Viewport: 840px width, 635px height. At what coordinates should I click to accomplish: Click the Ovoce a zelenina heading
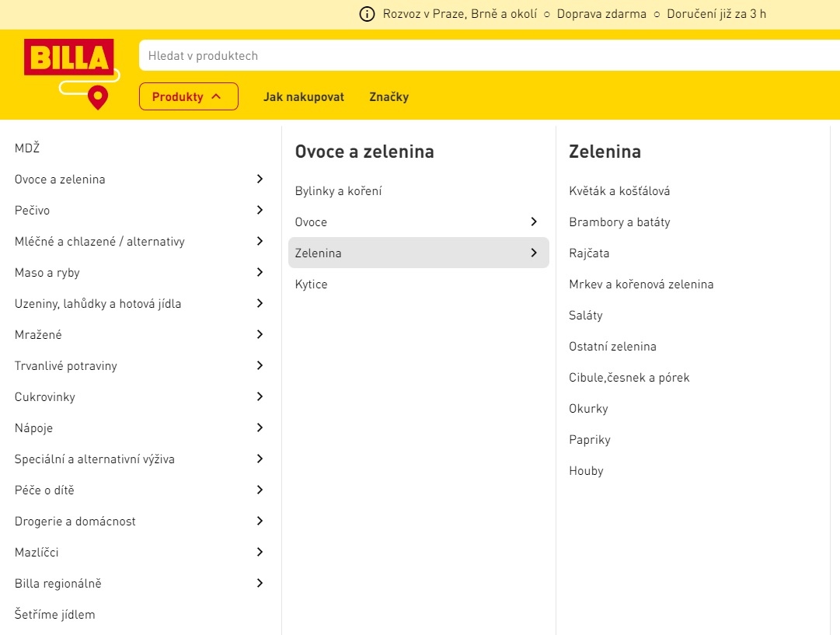coord(364,152)
